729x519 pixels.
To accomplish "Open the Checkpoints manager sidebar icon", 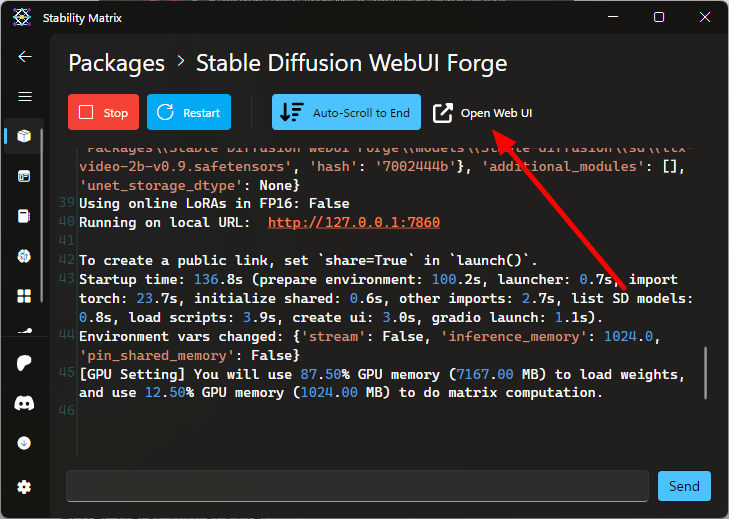I will (24, 216).
